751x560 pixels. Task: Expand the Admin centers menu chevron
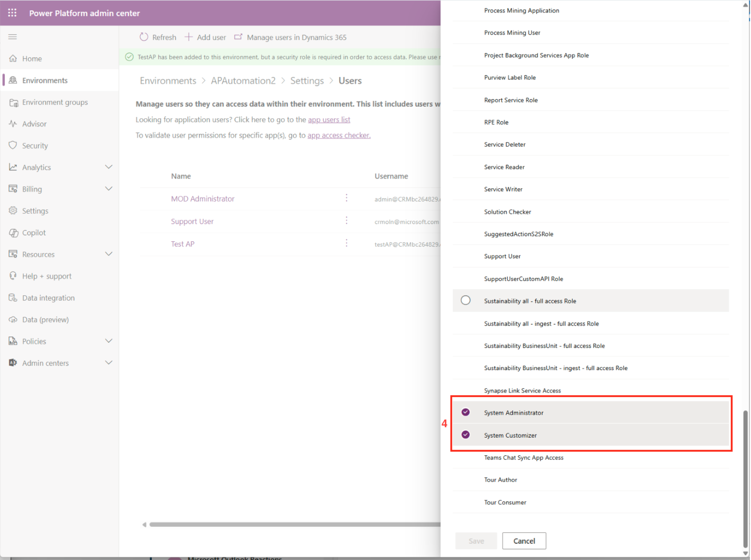click(x=109, y=363)
